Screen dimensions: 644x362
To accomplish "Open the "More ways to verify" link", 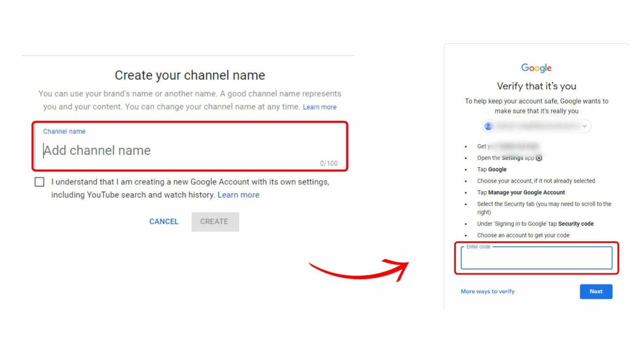I will (487, 291).
